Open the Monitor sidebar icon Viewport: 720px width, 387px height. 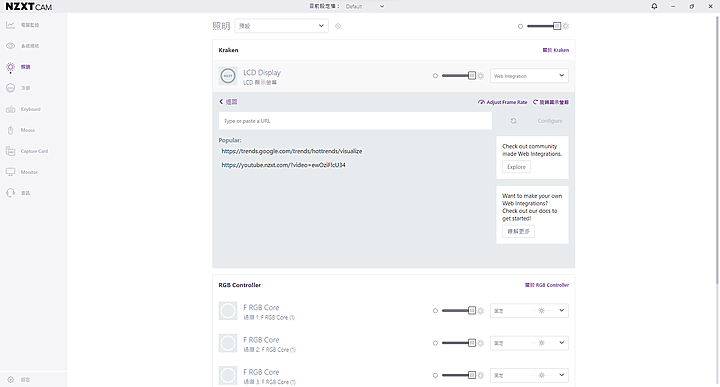pyautogui.click(x=11, y=172)
